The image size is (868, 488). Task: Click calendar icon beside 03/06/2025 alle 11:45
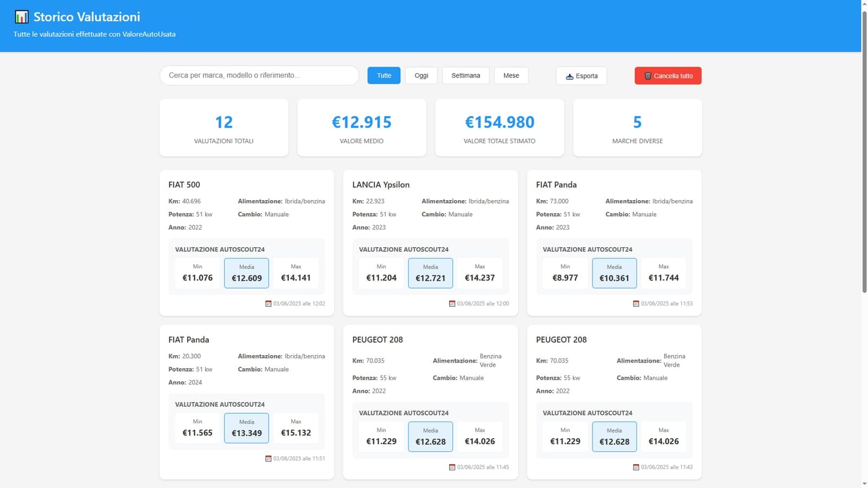click(x=452, y=467)
